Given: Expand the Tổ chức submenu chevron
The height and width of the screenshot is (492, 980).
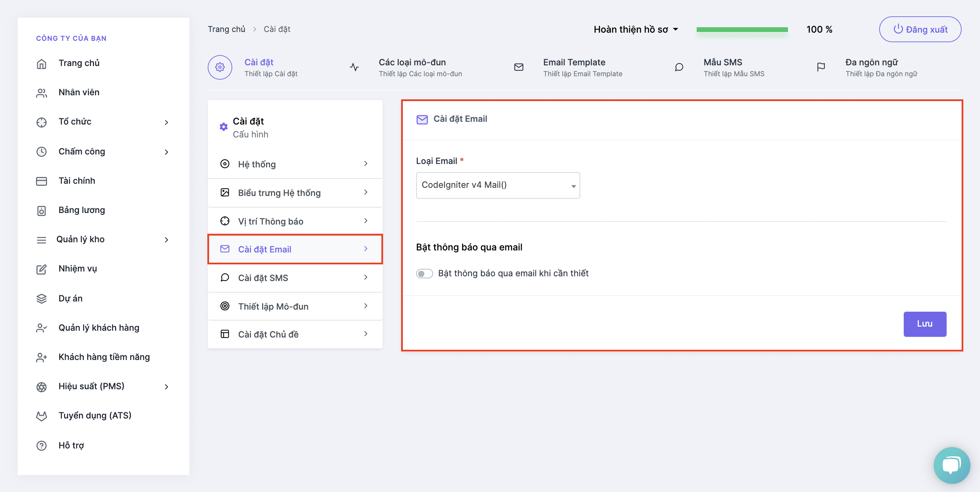Looking at the screenshot, I should 166,122.
